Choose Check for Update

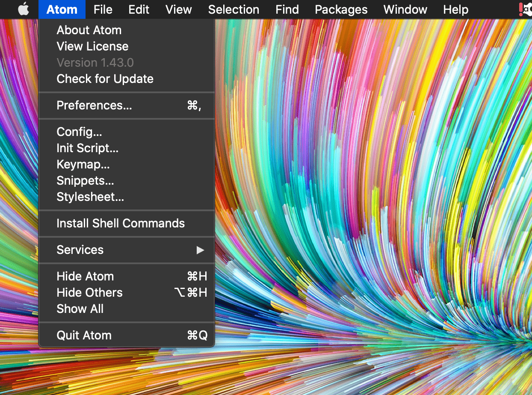pos(105,79)
